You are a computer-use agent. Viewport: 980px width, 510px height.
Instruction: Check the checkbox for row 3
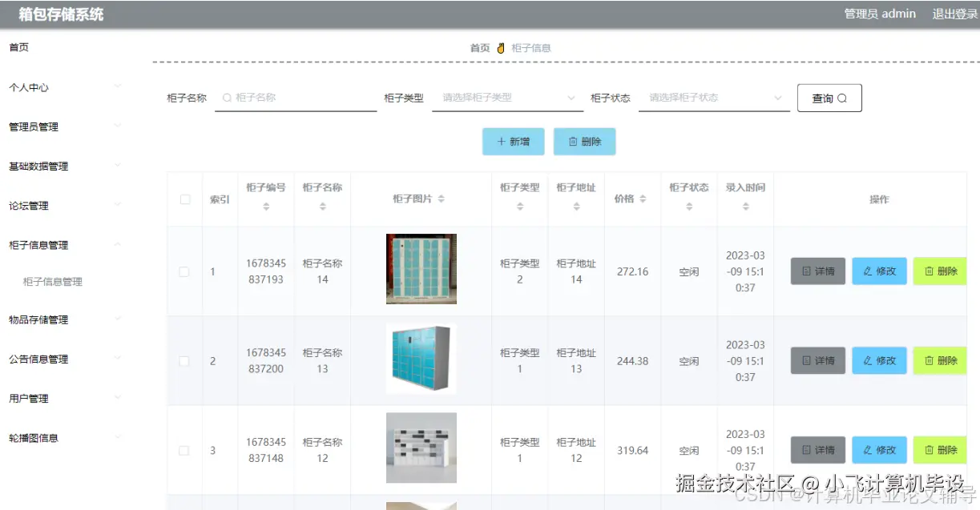[x=183, y=450]
